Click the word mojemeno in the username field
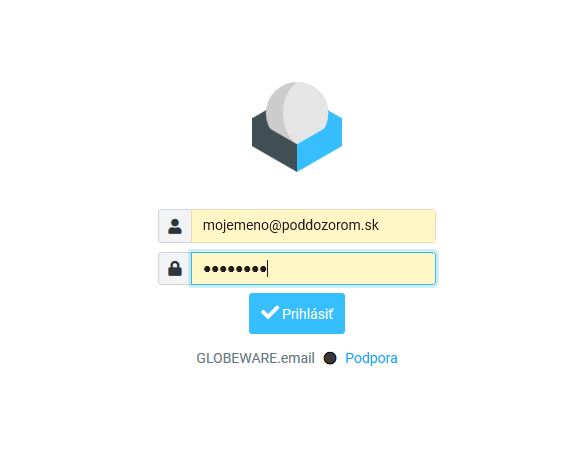This screenshot has width=572, height=455. coord(236,225)
